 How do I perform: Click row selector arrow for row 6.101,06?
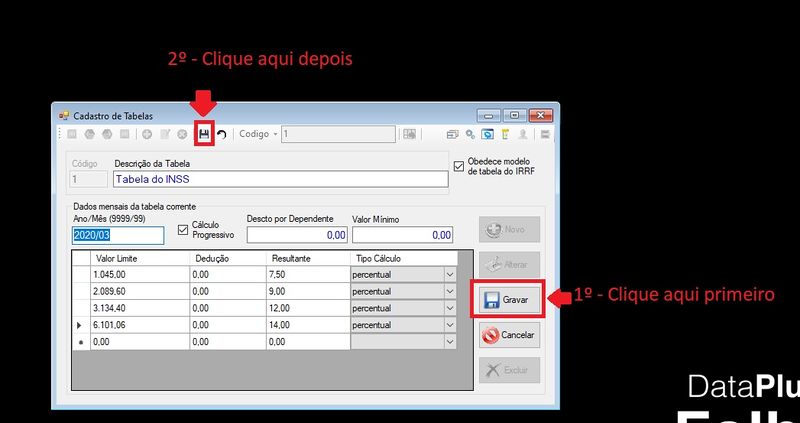[81, 325]
